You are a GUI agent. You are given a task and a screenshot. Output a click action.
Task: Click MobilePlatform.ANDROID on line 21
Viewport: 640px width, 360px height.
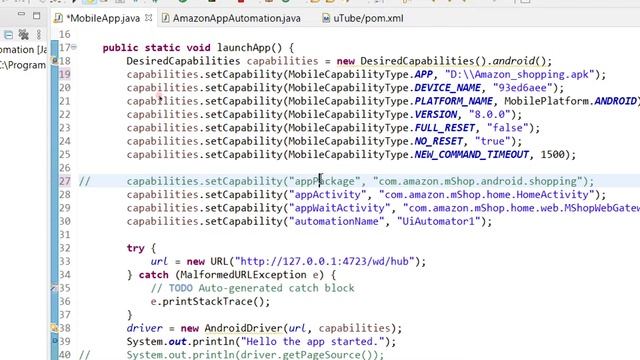[x=570, y=101]
